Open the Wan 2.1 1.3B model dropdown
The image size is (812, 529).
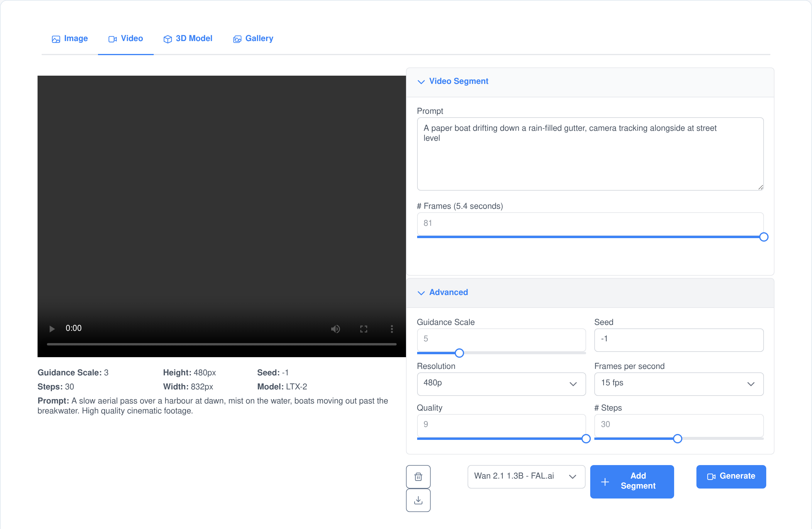click(526, 477)
